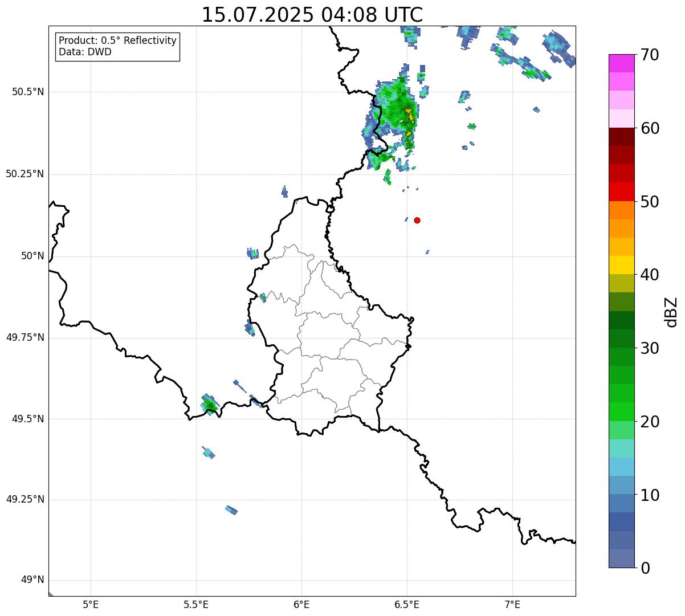Click the 5.5°E longitude label
685x616 pixels.
coord(196,604)
